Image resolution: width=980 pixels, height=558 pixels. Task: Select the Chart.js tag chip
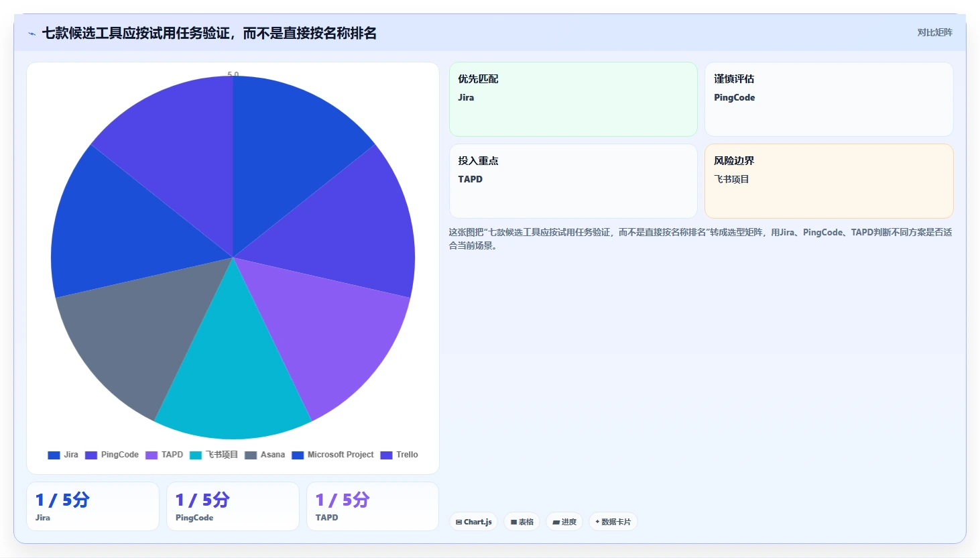point(473,522)
